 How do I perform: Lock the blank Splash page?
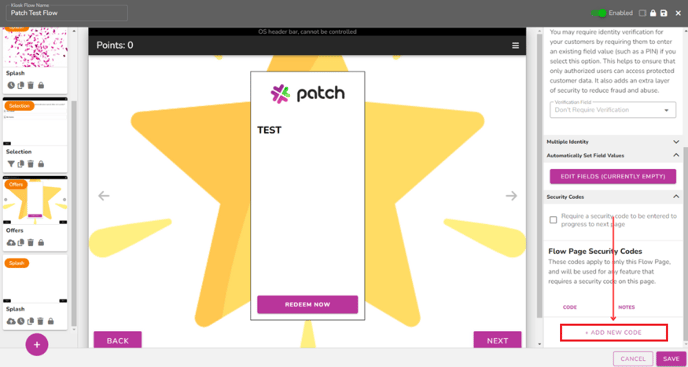[50, 321]
